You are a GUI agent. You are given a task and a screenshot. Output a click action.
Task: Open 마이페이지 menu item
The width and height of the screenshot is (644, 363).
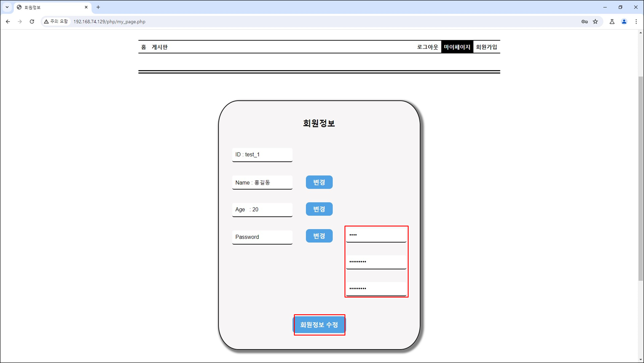(457, 47)
